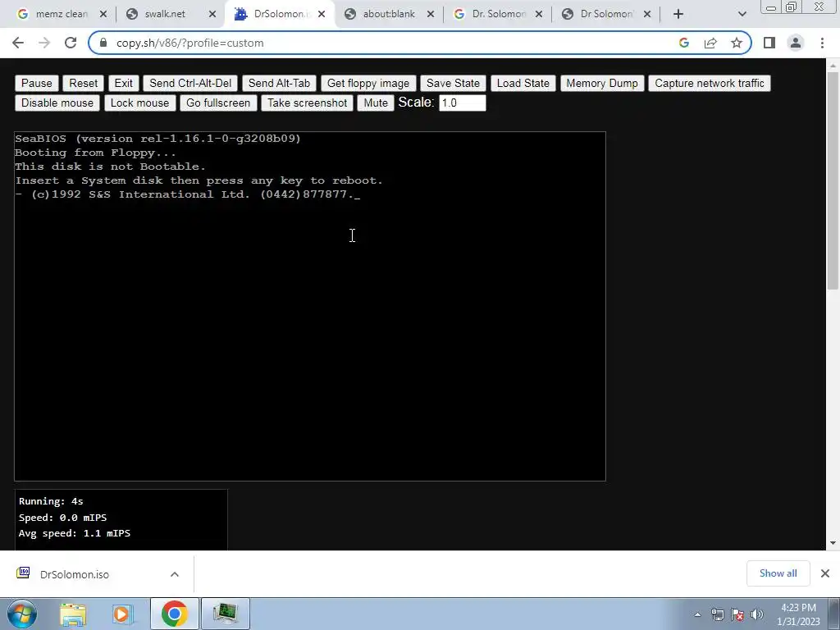Open the Chrome three-dot menu
The image size is (840, 630).
[x=822, y=43]
